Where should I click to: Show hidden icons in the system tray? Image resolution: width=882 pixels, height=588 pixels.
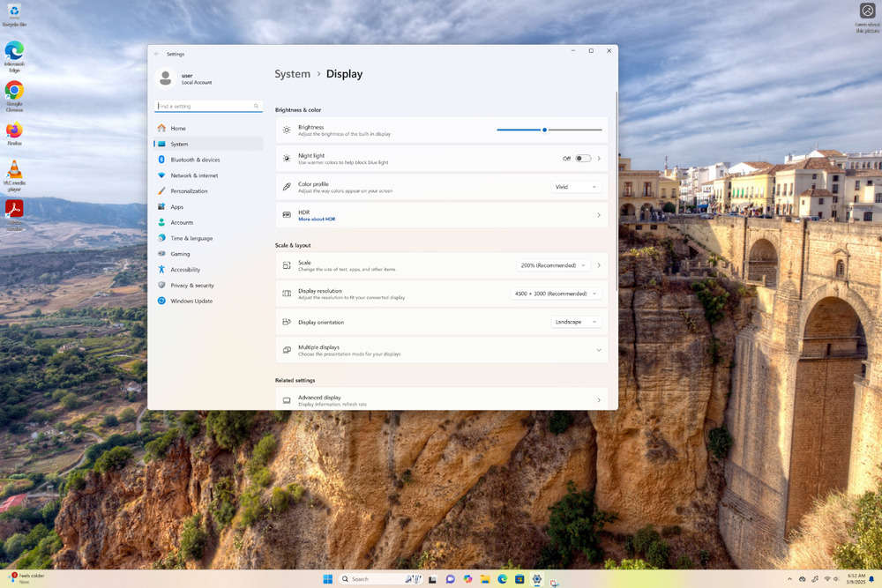(789, 579)
